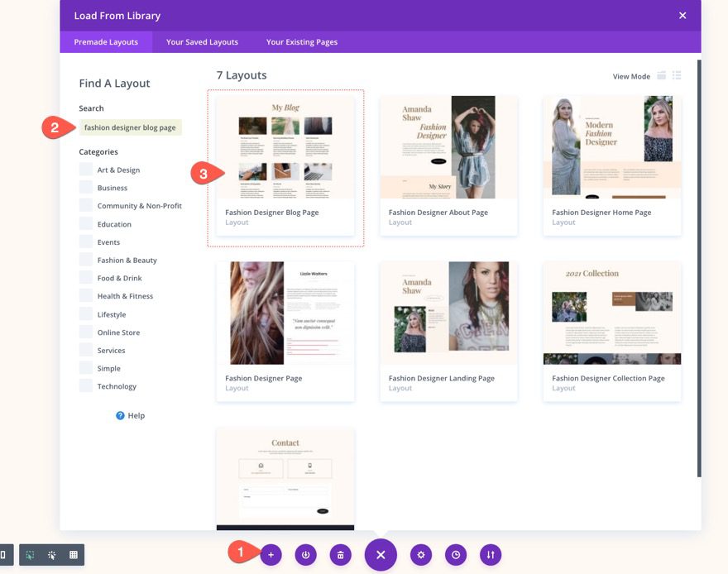The image size is (728, 574).
Task: Switch View Mode to grid layout
Action: point(660,74)
